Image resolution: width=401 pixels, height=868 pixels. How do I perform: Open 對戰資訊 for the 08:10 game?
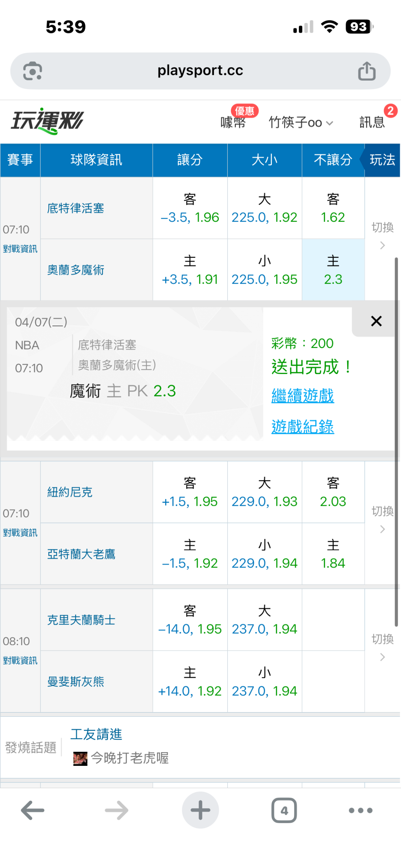[x=20, y=660]
